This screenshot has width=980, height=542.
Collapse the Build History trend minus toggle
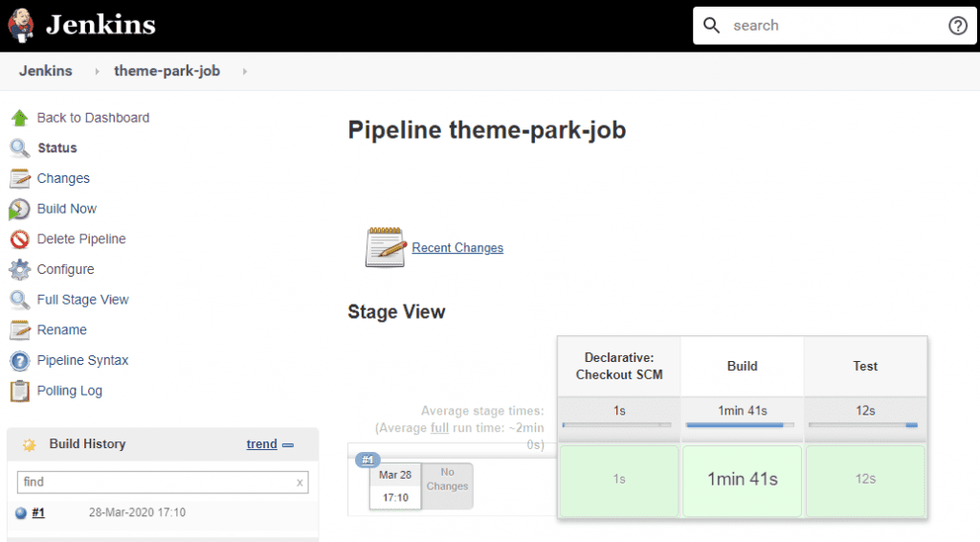tap(288, 444)
